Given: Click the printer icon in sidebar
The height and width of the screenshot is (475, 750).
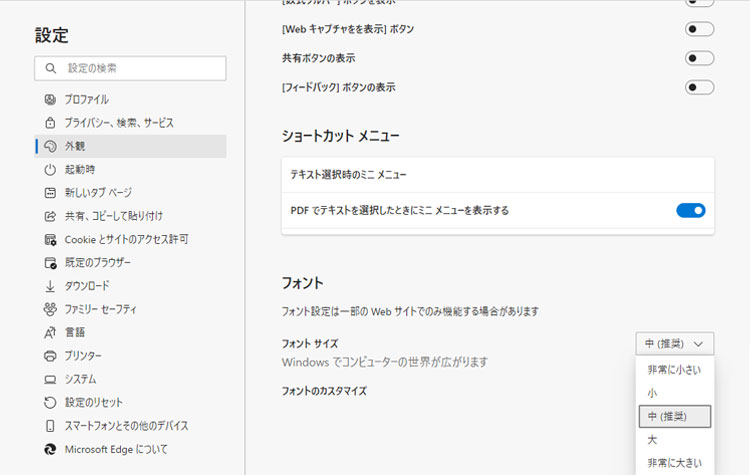Looking at the screenshot, I should 50,356.
